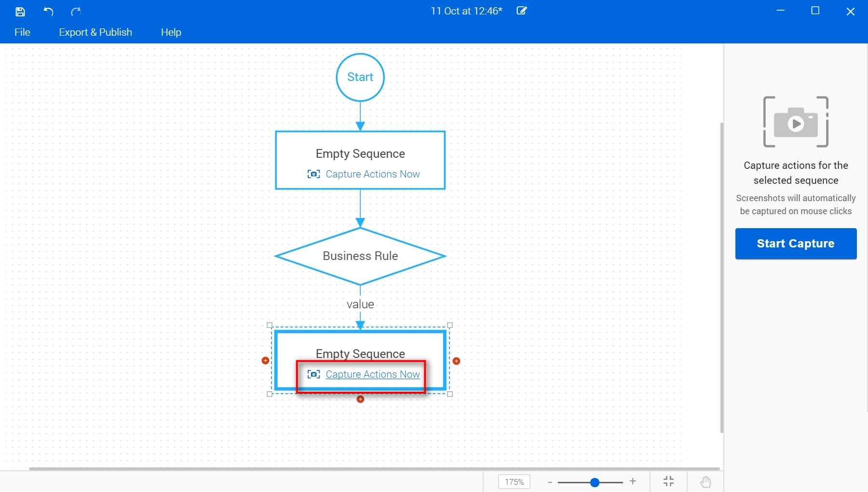
Task: Decrease zoom with the minus button
Action: pos(550,482)
